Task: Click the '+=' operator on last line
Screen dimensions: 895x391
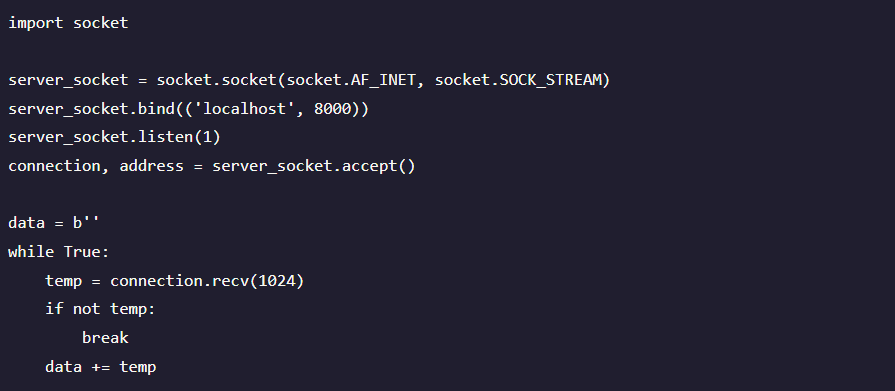Action: [x=101, y=366]
